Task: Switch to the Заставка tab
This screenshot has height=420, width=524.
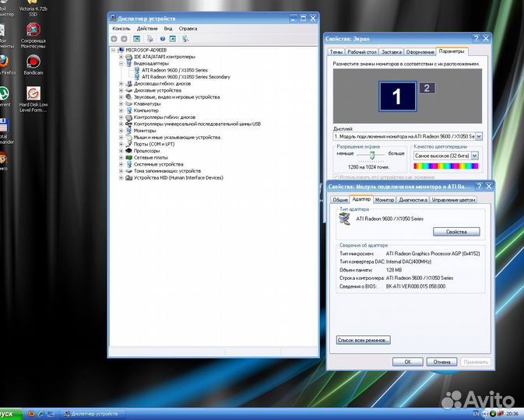Action: point(392,51)
